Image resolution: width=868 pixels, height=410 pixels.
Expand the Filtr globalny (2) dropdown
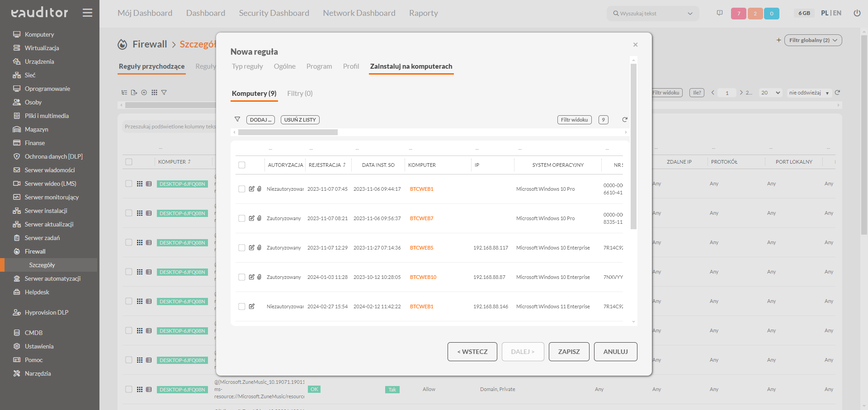pos(813,40)
